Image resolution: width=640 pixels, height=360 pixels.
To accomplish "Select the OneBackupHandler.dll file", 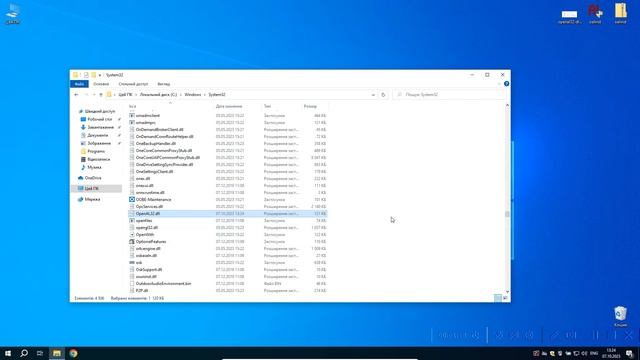I will tap(156, 144).
